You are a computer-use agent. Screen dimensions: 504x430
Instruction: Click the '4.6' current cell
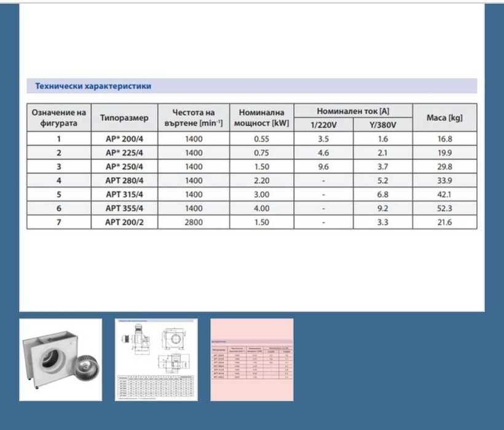click(324, 153)
